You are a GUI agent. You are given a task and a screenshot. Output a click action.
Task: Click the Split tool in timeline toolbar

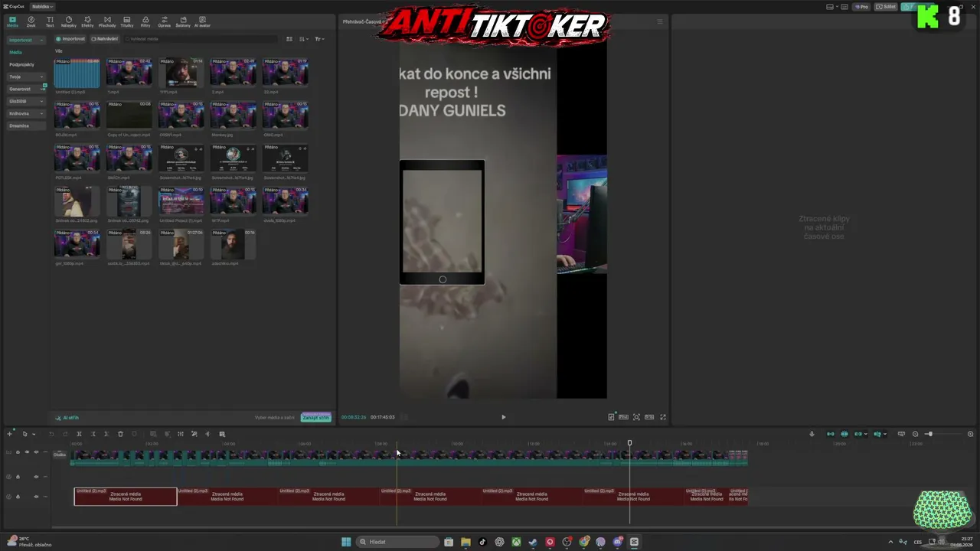(x=79, y=434)
